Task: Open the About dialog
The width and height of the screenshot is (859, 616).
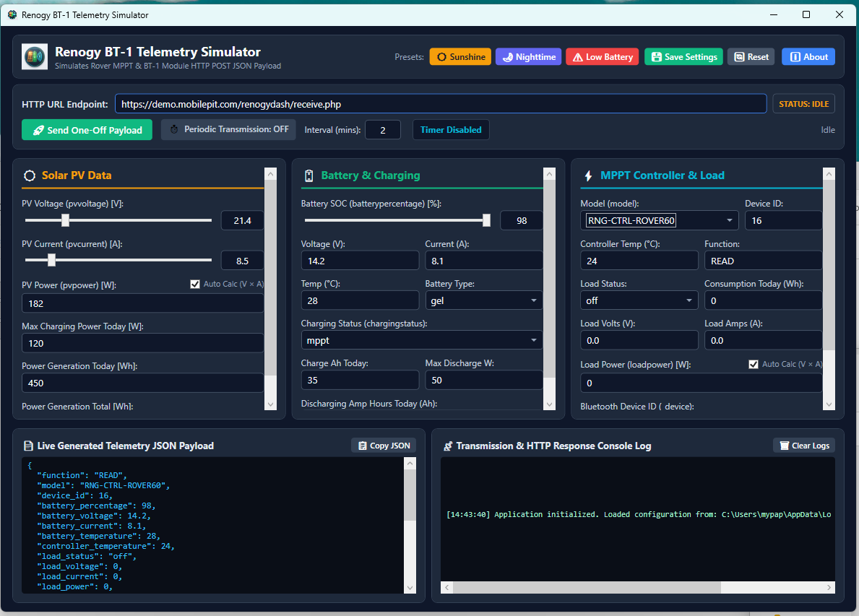Action: pos(808,57)
